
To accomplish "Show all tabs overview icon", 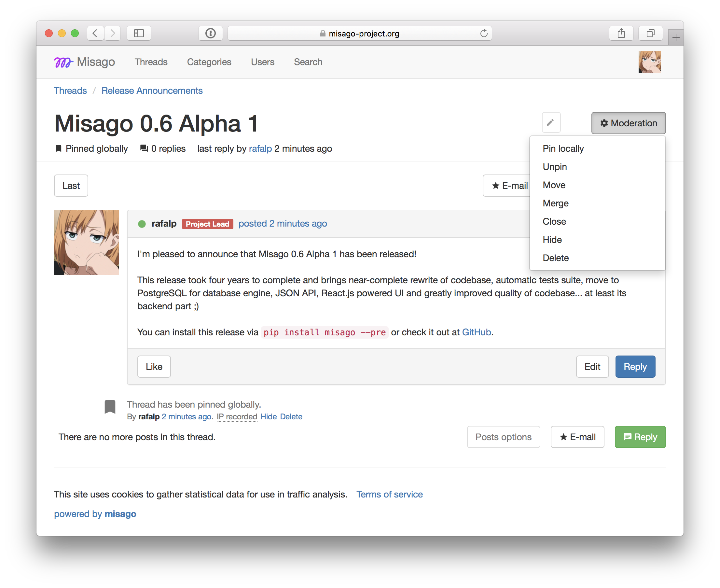I will click(x=650, y=33).
